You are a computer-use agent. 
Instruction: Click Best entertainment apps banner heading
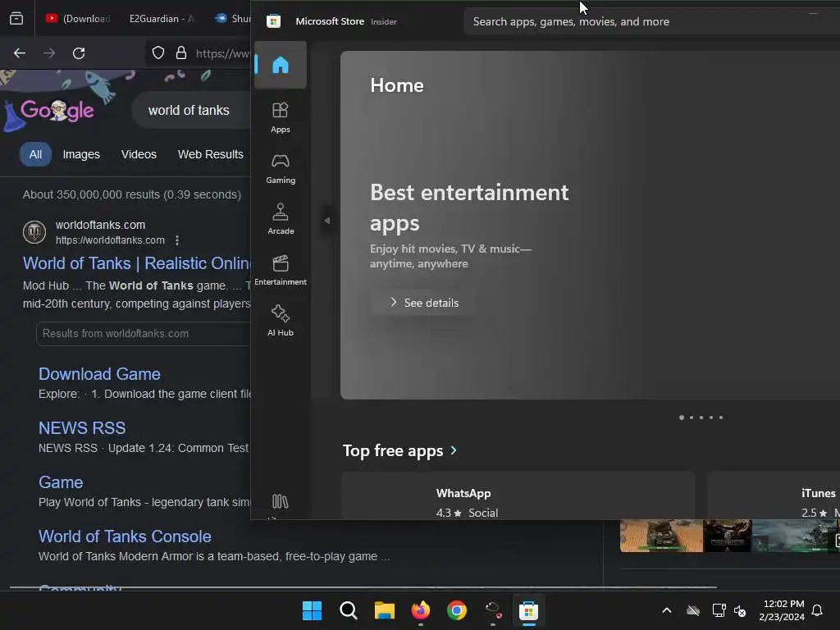pyautogui.click(x=469, y=208)
